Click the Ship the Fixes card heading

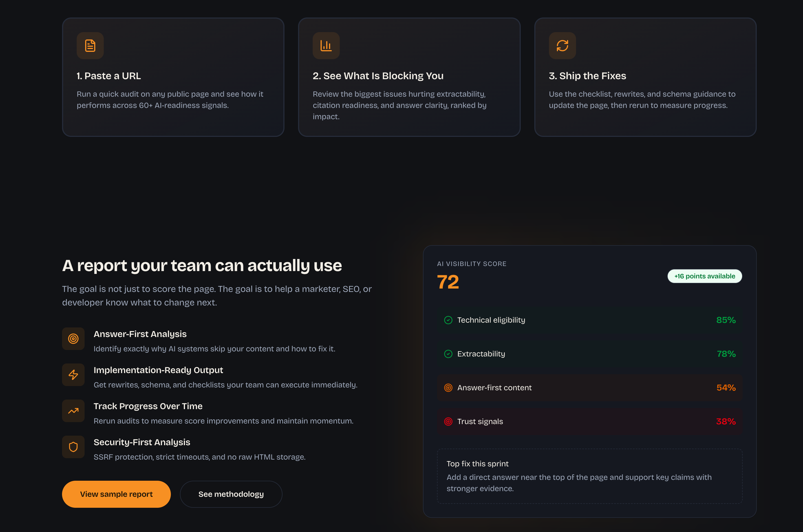[587, 76]
